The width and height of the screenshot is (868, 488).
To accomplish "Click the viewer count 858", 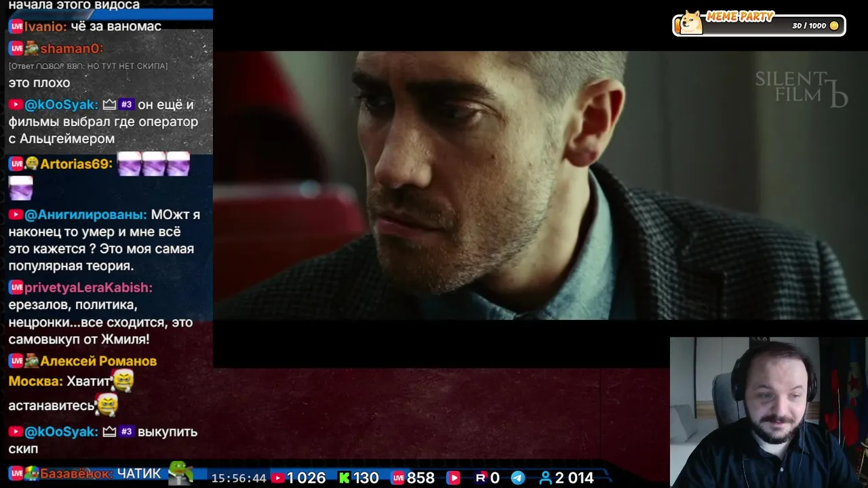I will 420,478.
